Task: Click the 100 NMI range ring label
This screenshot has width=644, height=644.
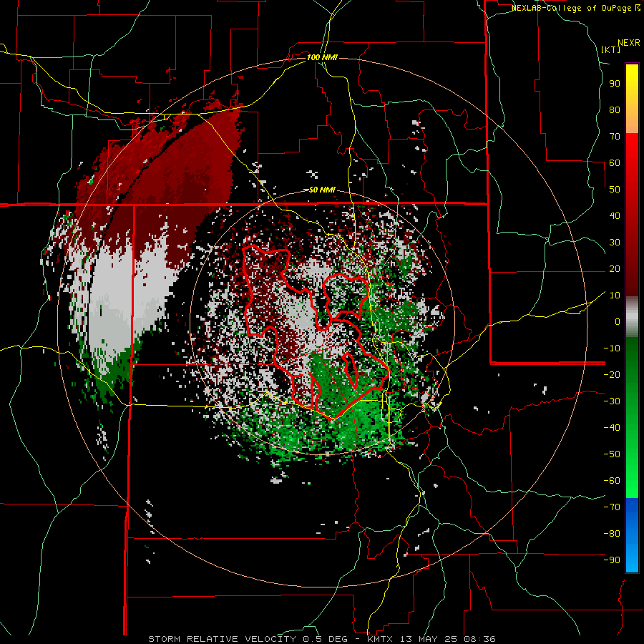Action: [x=322, y=57]
